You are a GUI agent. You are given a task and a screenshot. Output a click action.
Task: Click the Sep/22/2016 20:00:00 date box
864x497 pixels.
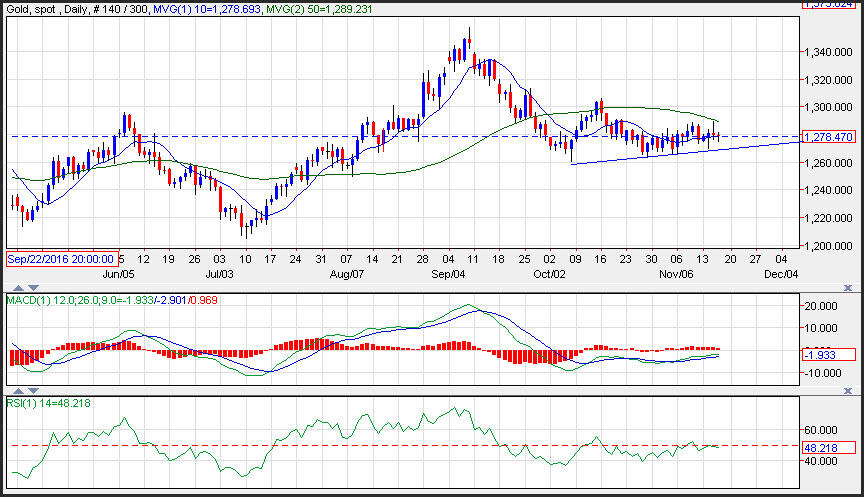(62, 259)
